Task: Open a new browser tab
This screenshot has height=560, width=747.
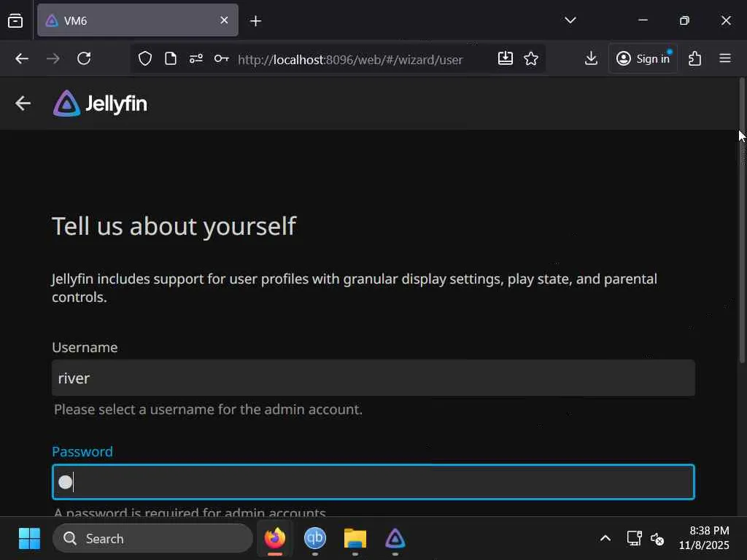Action: (x=256, y=21)
